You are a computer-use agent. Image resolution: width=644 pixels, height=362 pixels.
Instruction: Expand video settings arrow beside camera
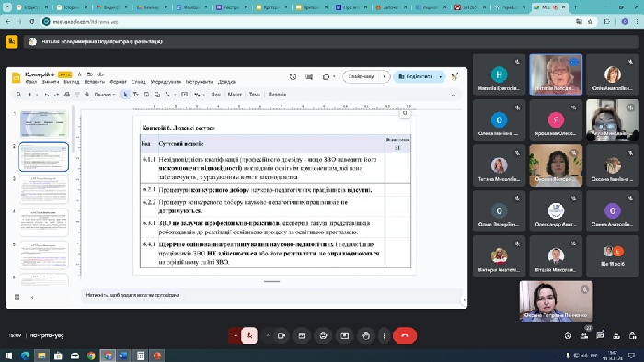tap(268, 335)
